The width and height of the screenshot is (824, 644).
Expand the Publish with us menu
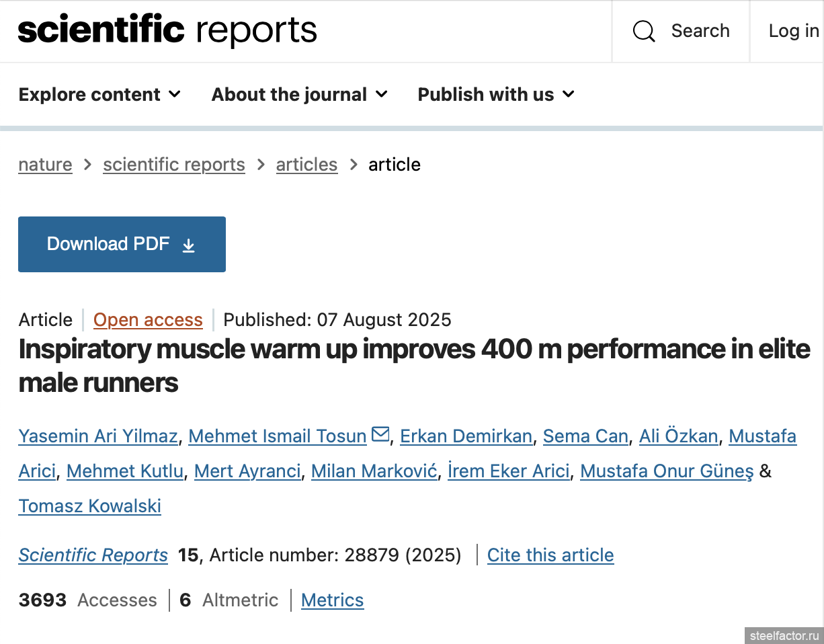coord(496,95)
